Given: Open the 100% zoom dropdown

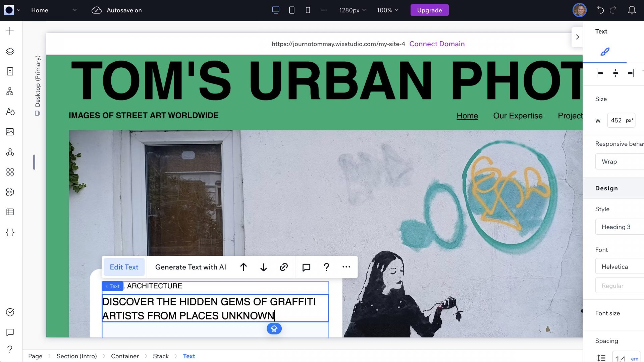Looking at the screenshot, I should pos(387,10).
